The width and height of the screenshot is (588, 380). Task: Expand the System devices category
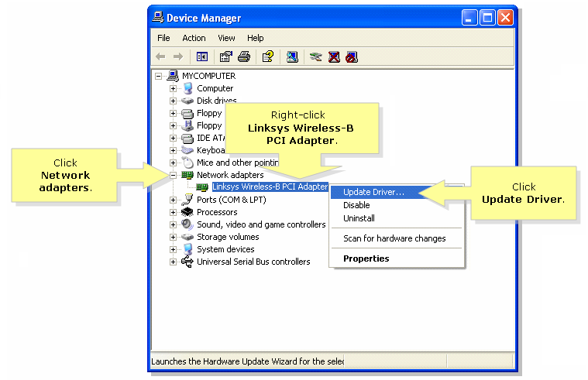[173, 249]
